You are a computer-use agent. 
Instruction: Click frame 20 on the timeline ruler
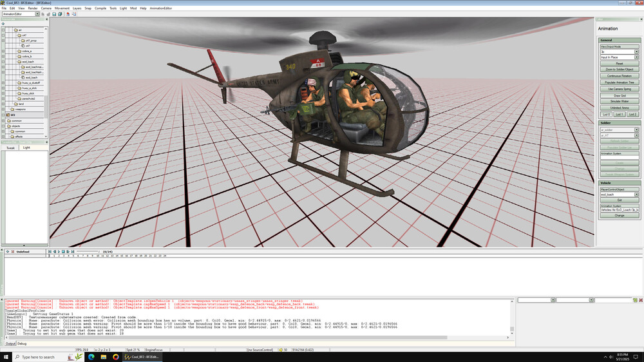coord(146,256)
